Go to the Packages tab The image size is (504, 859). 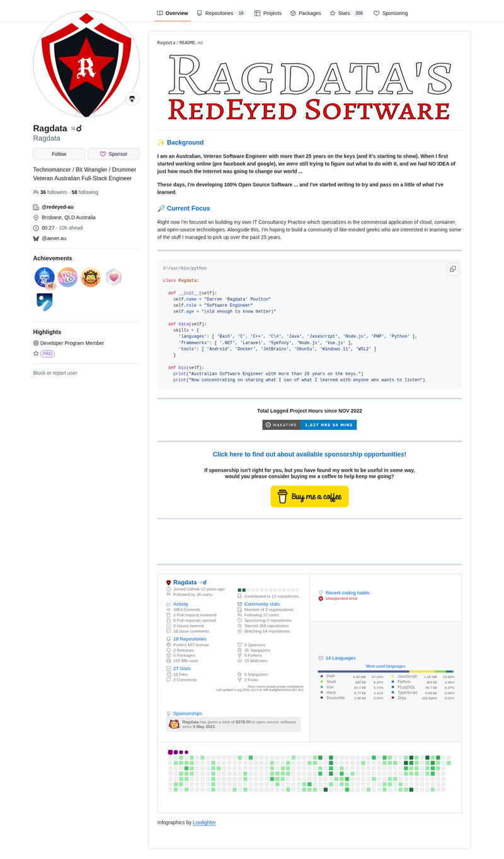306,13
